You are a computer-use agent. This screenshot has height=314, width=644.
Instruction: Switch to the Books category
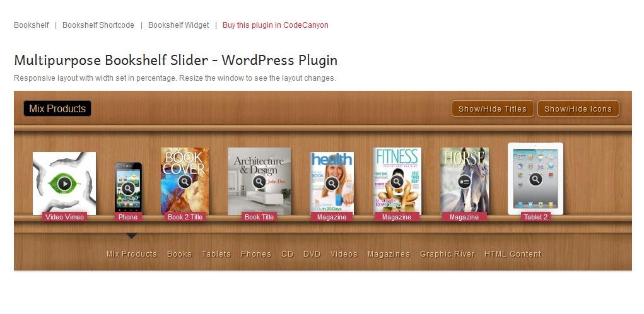(179, 254)
